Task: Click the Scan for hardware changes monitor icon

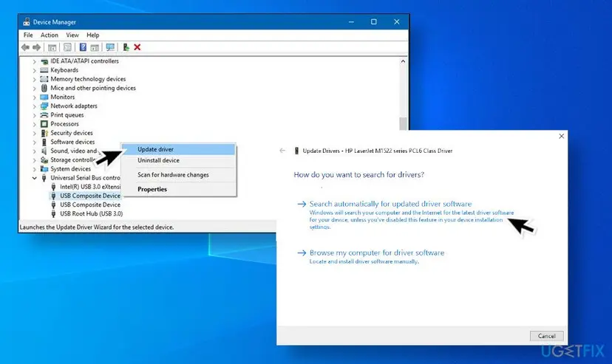Action: (x=110, y=47)
